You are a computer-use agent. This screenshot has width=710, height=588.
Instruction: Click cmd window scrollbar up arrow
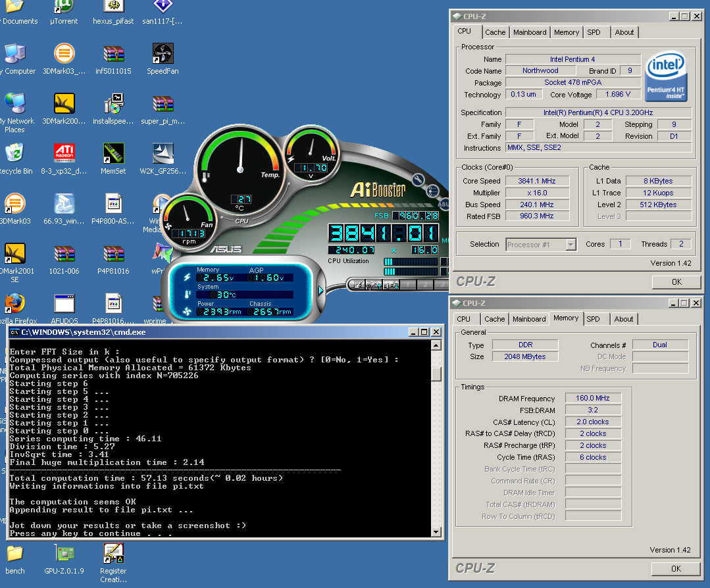436,345
